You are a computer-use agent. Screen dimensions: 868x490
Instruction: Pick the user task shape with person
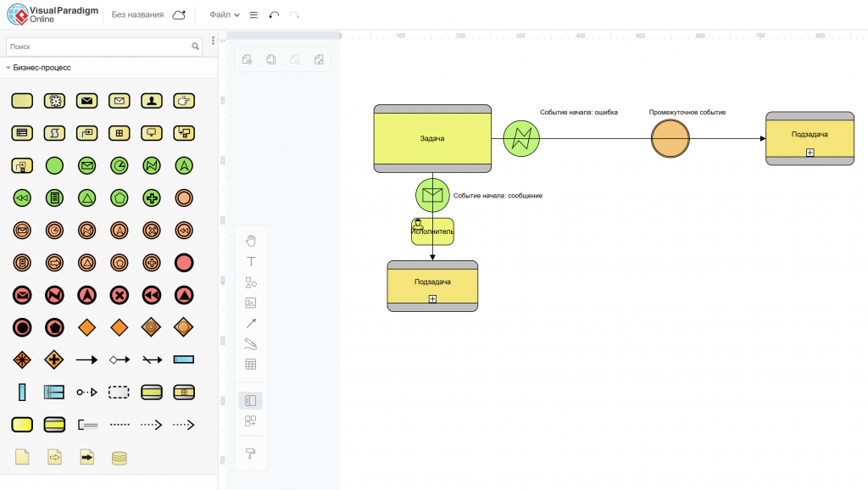[x=151, y=101]
